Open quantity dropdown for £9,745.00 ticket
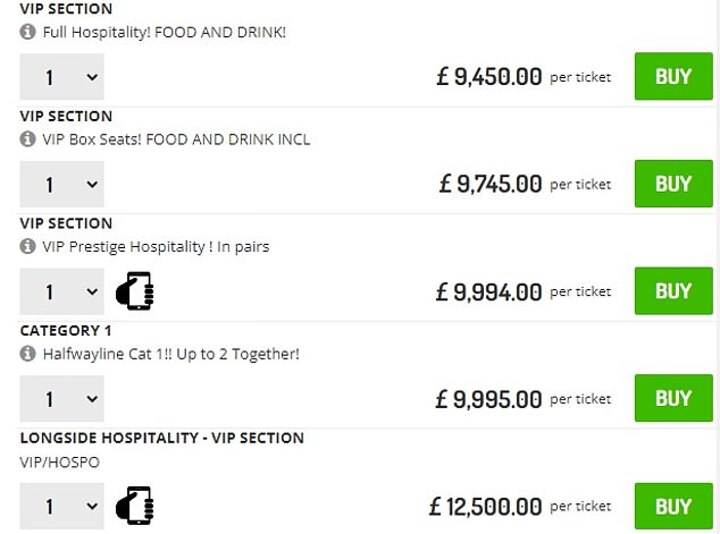The image size is (720, 534). pos(62,184)
